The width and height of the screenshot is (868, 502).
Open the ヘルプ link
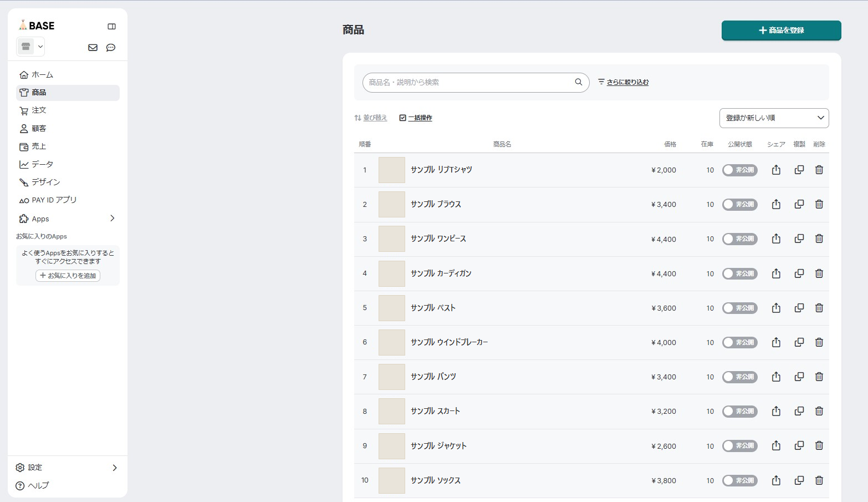(32, 485)
